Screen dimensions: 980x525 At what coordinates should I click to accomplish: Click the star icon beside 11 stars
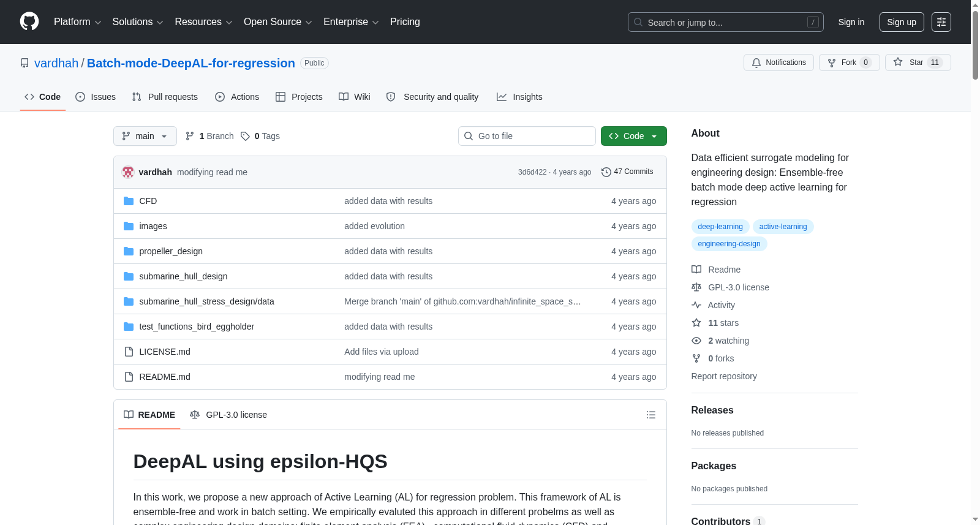click(x=696, y=323)
